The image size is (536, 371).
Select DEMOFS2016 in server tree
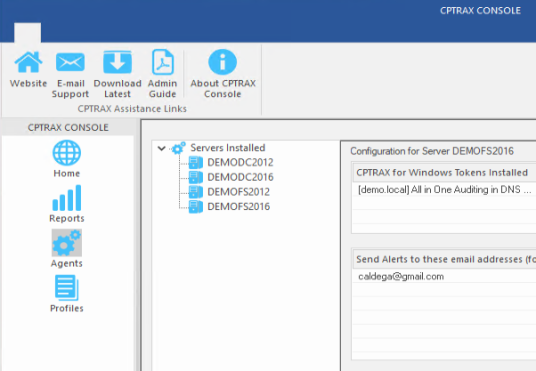[239, 207]
